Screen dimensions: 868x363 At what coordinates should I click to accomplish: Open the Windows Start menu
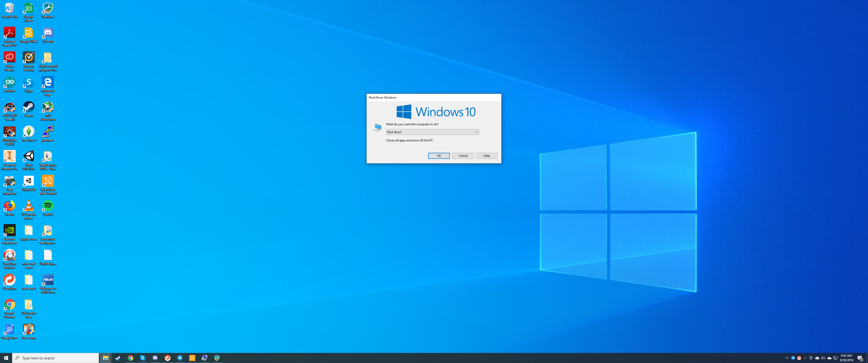6,358
